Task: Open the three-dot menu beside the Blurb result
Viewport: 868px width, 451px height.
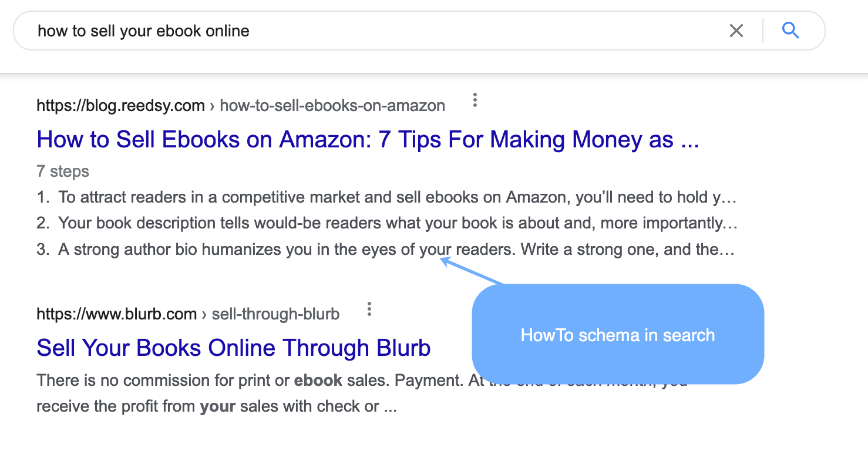Action: (x=368, y=309)
